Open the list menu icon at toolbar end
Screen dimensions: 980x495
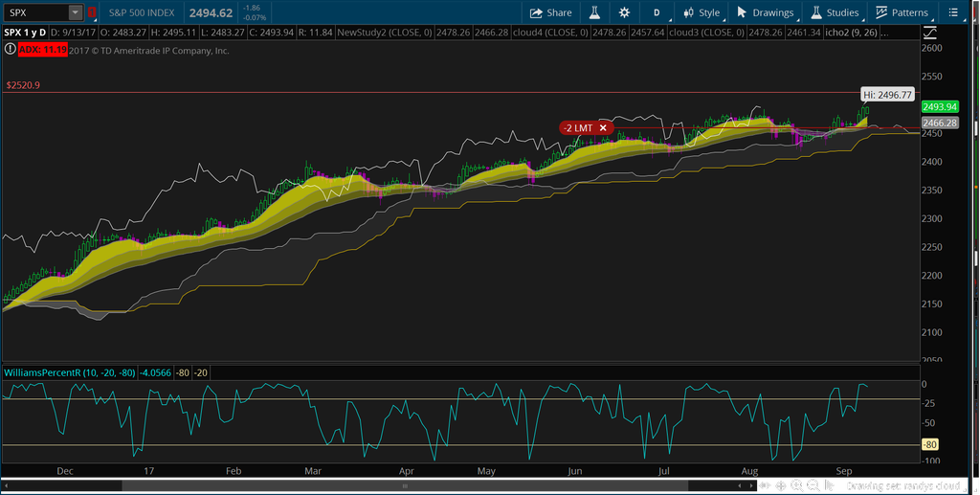coord(953,12)
